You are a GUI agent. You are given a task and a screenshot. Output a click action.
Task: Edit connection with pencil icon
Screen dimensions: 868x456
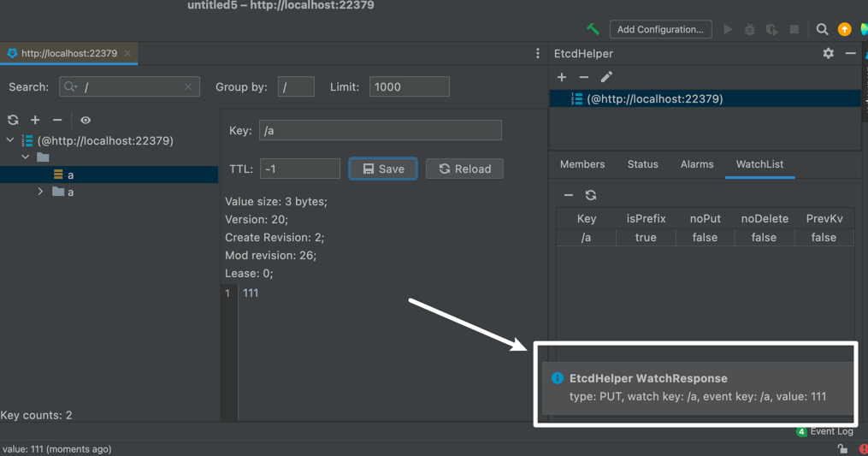coord(606,77)
